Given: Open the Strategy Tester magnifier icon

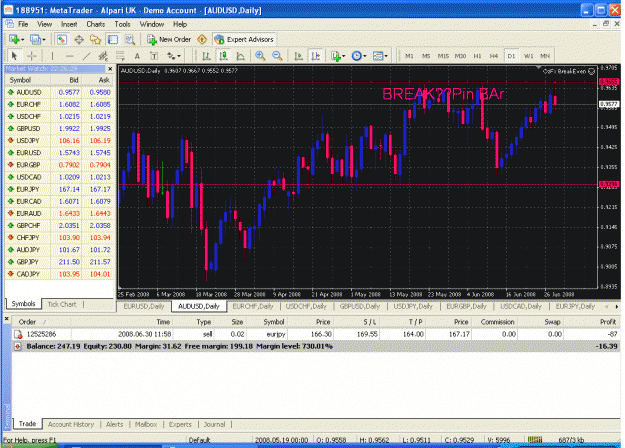Looking at the screenshot, I should [x=130, y=39].
